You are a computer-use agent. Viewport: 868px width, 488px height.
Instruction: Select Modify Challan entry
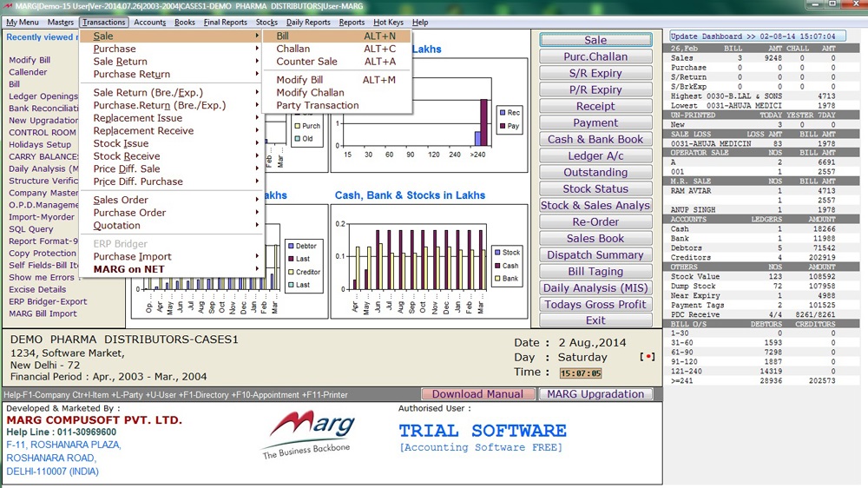337,93
